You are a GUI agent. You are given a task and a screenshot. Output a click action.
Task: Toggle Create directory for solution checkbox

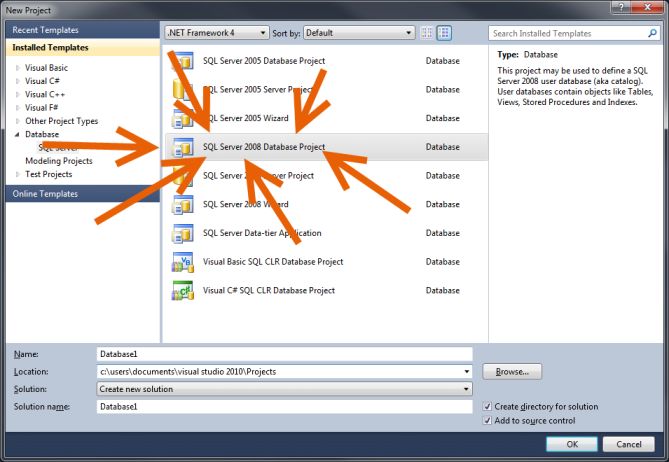[x=487, y=407]
